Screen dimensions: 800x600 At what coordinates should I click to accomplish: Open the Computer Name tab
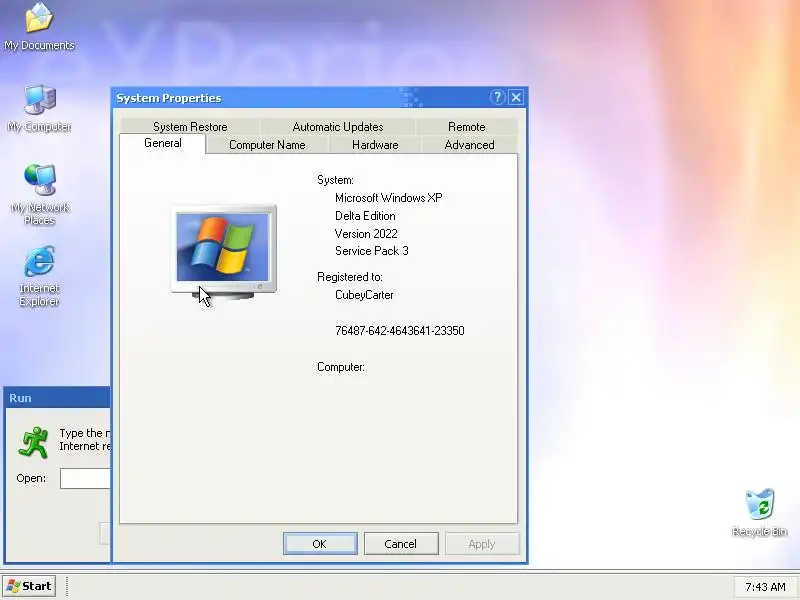(x=267, y=145)
